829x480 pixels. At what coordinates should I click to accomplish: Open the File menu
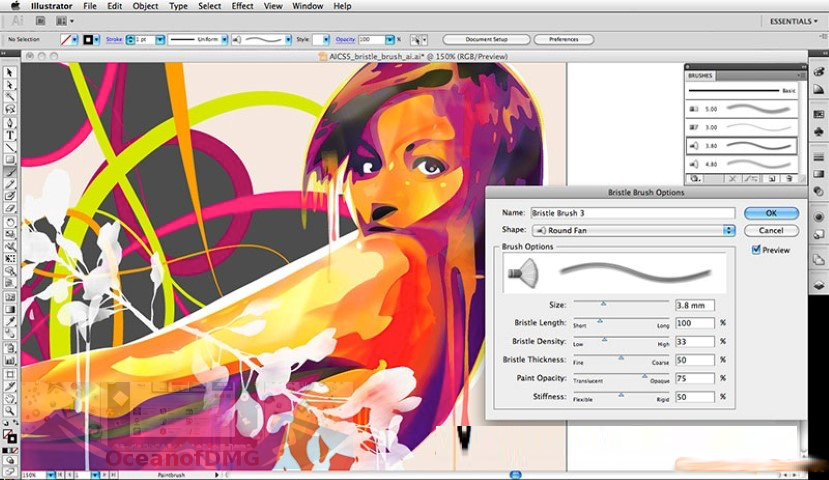(x=90, y=6)
